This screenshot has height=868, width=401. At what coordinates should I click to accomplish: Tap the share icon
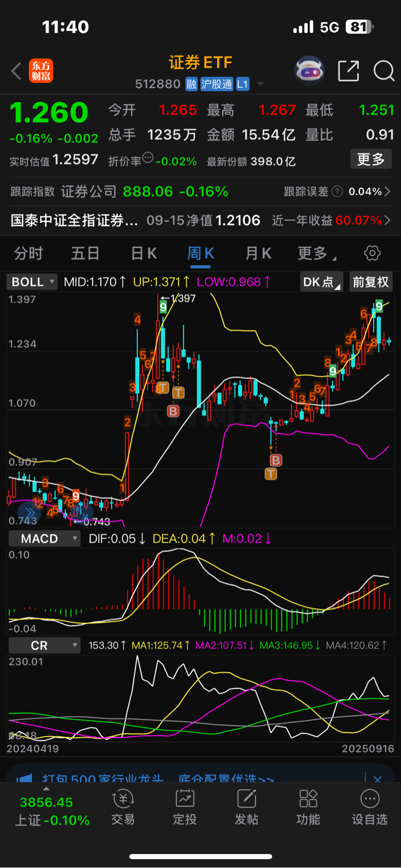pyautogui.click(x=348, y=71)
